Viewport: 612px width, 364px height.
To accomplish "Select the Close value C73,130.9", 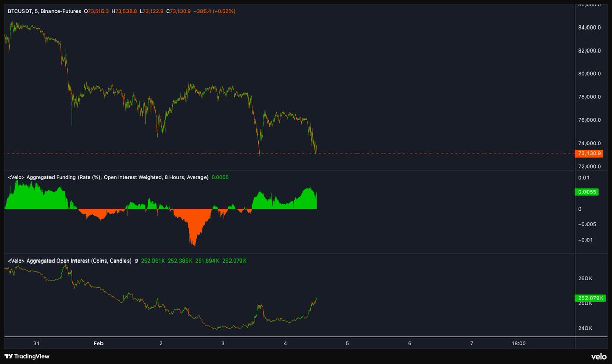I will coord(179,11).
